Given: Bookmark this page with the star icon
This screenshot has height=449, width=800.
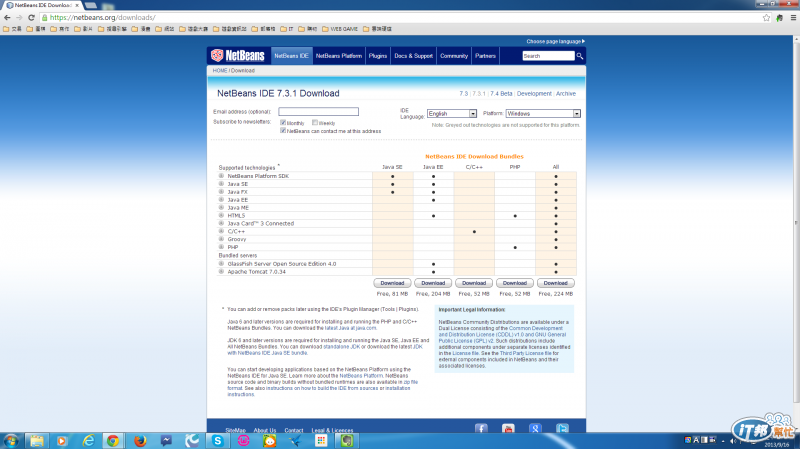Looking at the screenshot, I should 766,17.
